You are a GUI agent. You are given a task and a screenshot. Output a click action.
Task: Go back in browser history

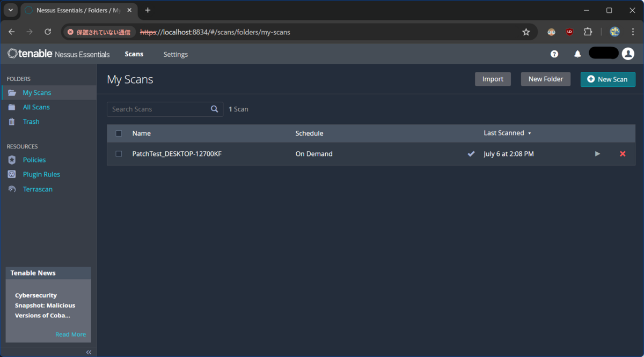coord(12,32)
